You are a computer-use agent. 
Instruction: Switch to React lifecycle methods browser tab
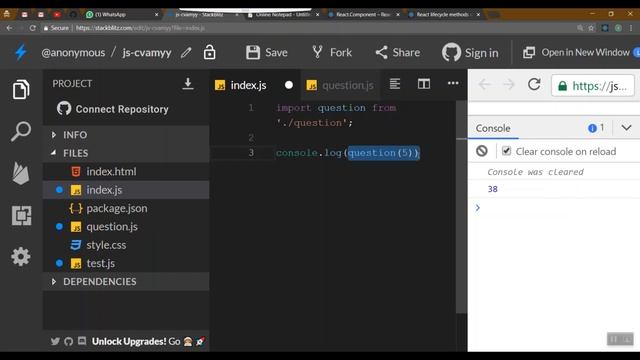coord(444,14)
